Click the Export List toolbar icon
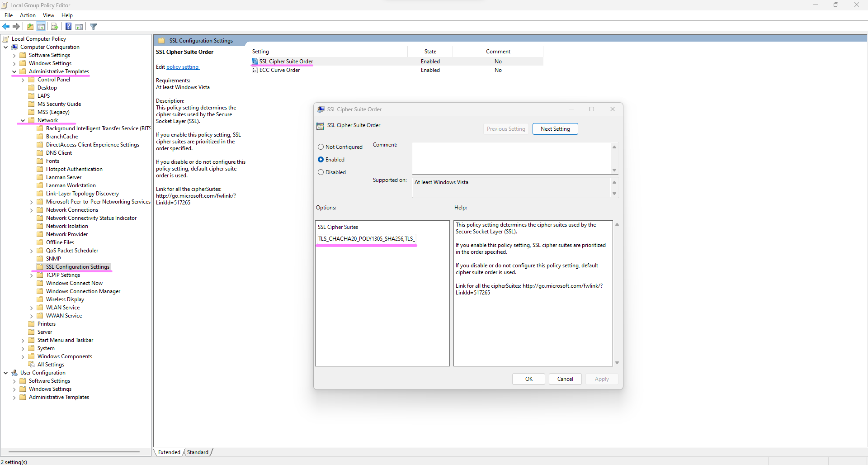 click(54, 26)
